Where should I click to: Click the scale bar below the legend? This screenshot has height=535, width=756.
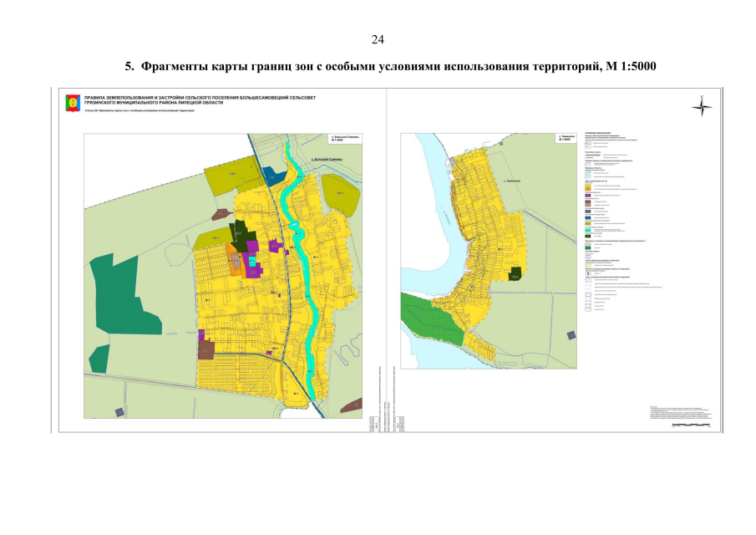(x=693, y=425)
